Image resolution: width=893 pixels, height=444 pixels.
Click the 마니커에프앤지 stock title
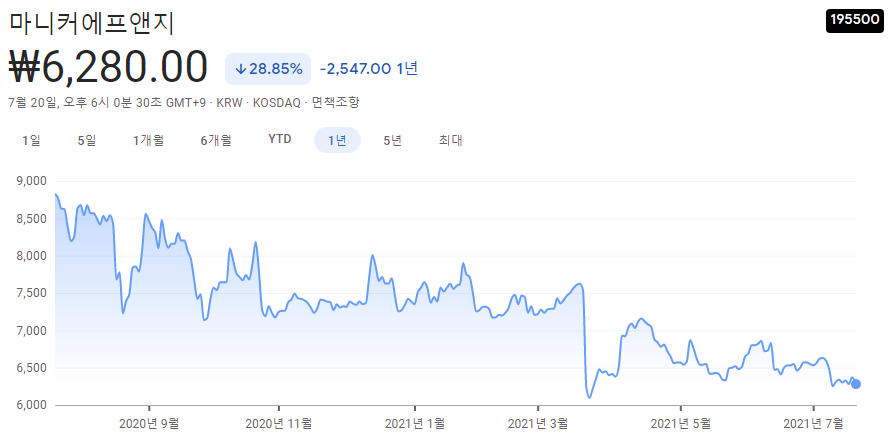point(92,23)
